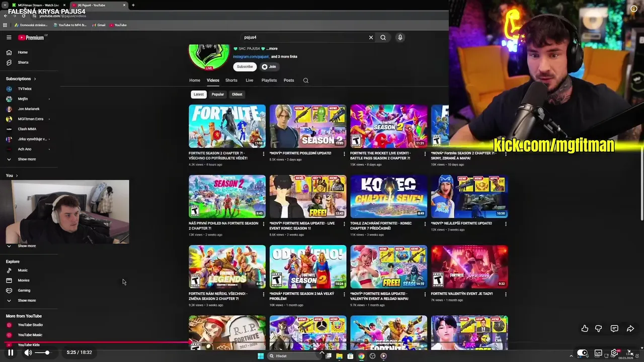
Task: Toggle autoplay switch in player
Action: point(582,353)
